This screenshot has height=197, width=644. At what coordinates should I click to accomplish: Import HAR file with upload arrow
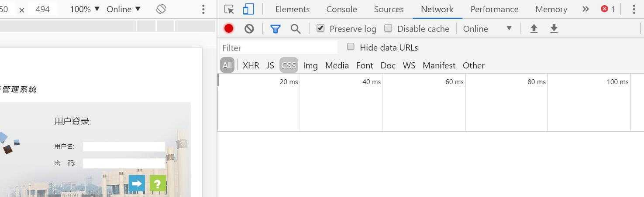click(534, 29)
